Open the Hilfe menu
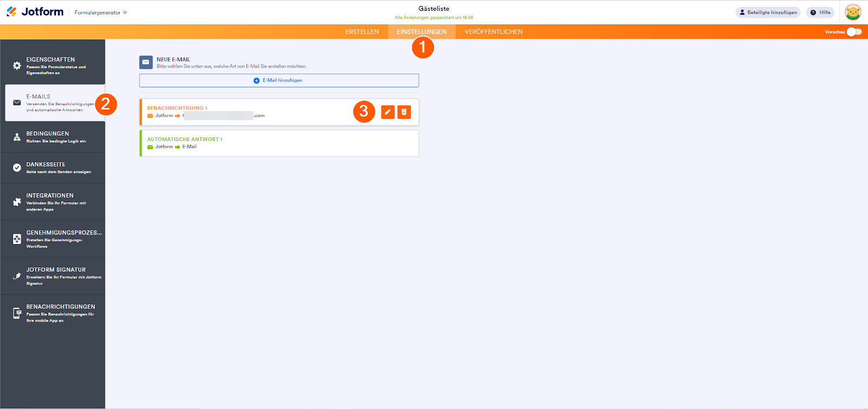The image size is (868, 409). click(x=820, y=12)
